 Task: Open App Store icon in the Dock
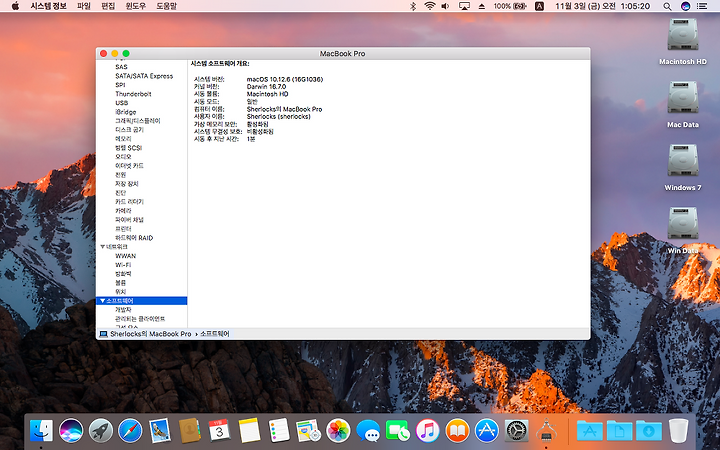click(x=487, y=431)
